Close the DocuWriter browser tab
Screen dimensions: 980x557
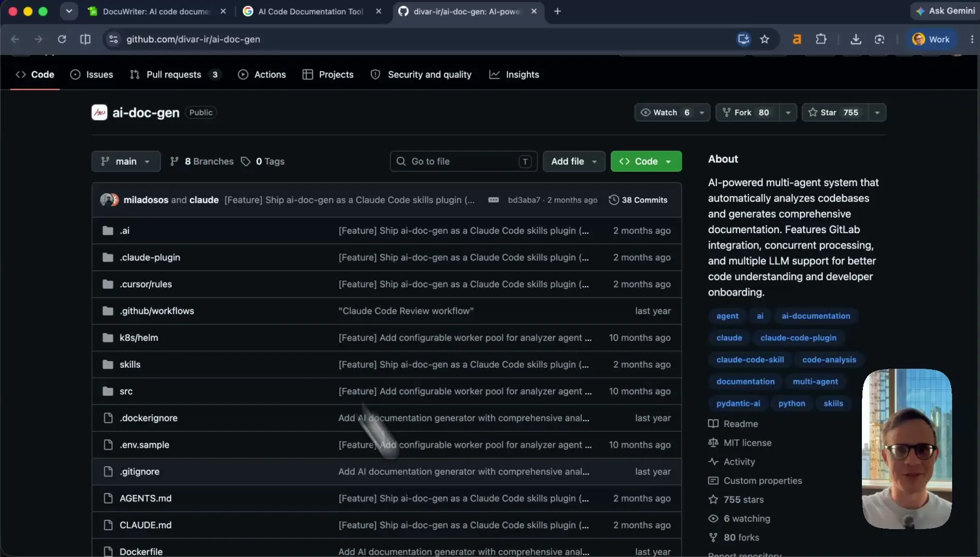223,11
